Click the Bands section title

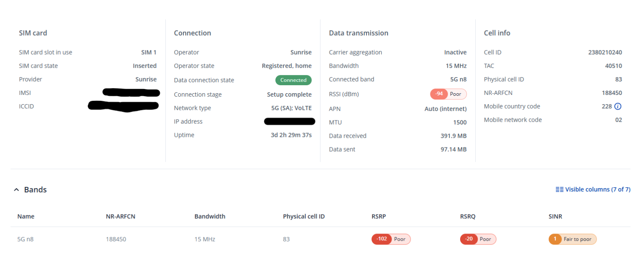point(35,190)
